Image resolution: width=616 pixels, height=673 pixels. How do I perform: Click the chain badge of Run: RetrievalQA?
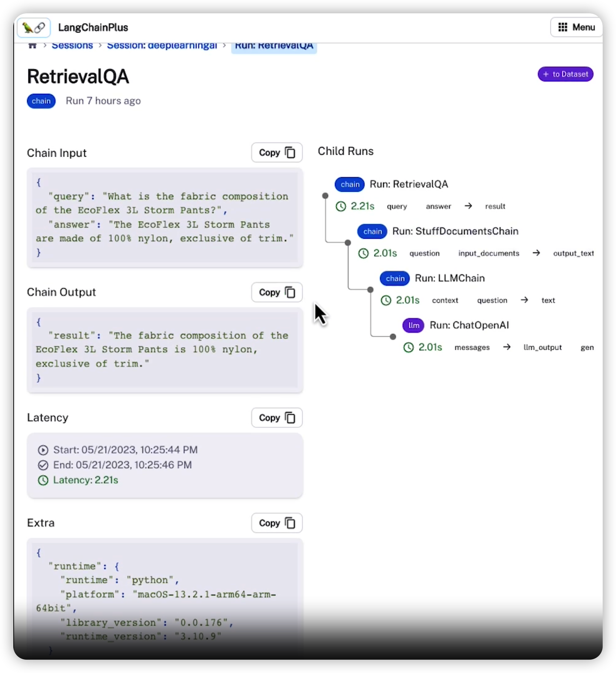click(350, 184)
